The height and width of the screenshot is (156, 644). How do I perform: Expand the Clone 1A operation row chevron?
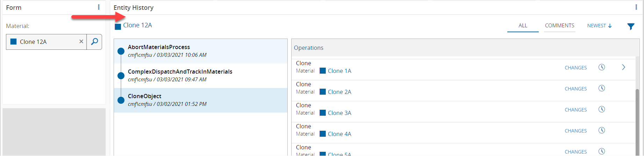623,67
